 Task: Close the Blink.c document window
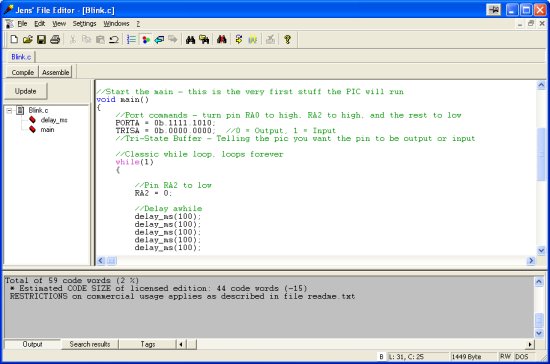coord(542,23)
